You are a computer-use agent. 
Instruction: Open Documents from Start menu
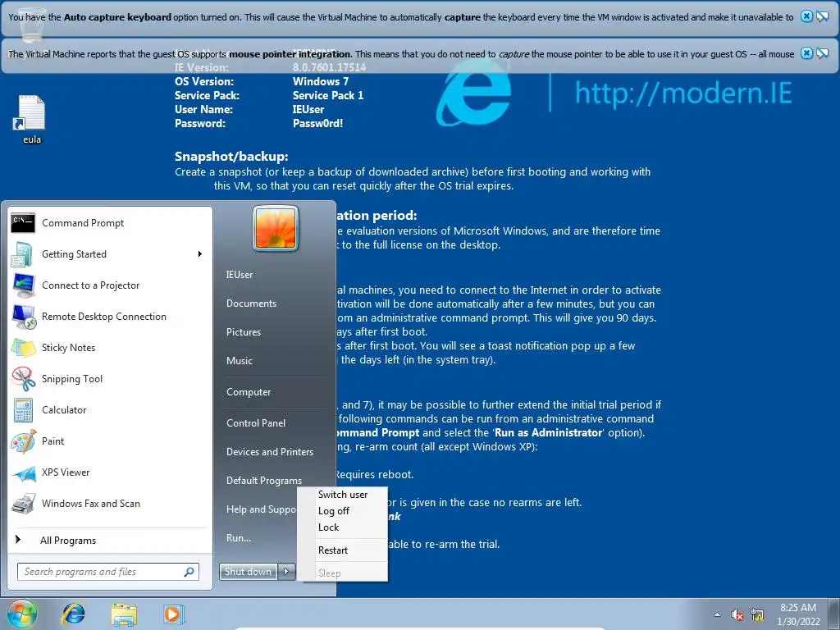pyautogui.click(x=251, y=304)
